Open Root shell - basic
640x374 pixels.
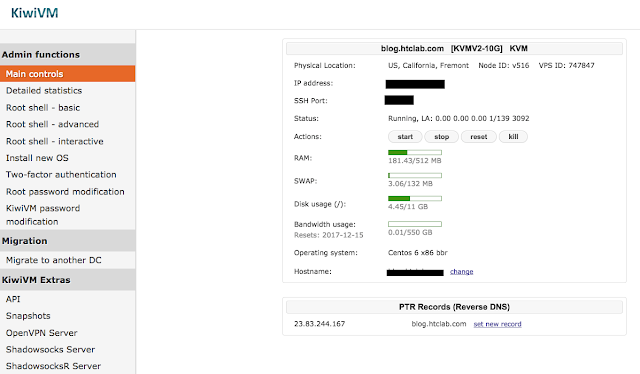tap(43, 108)
